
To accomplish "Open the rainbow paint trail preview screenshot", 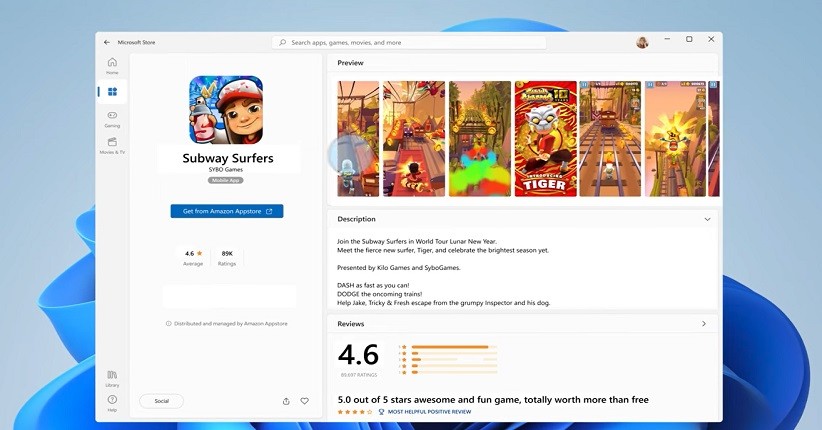I will [480, 139].
